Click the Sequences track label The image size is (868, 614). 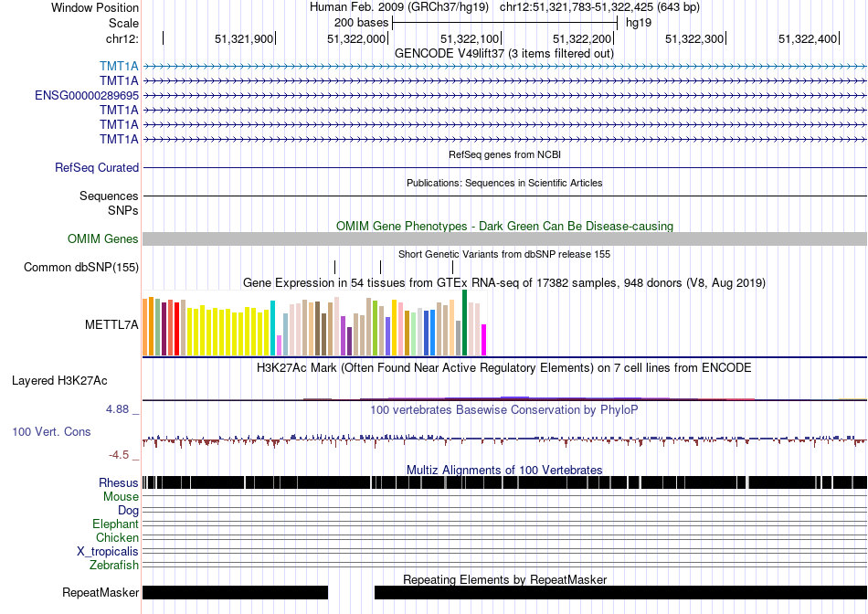click(x=109, y=196)
